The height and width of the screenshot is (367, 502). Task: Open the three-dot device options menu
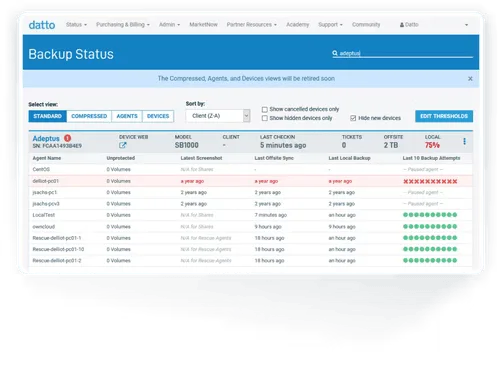point(464,141)
